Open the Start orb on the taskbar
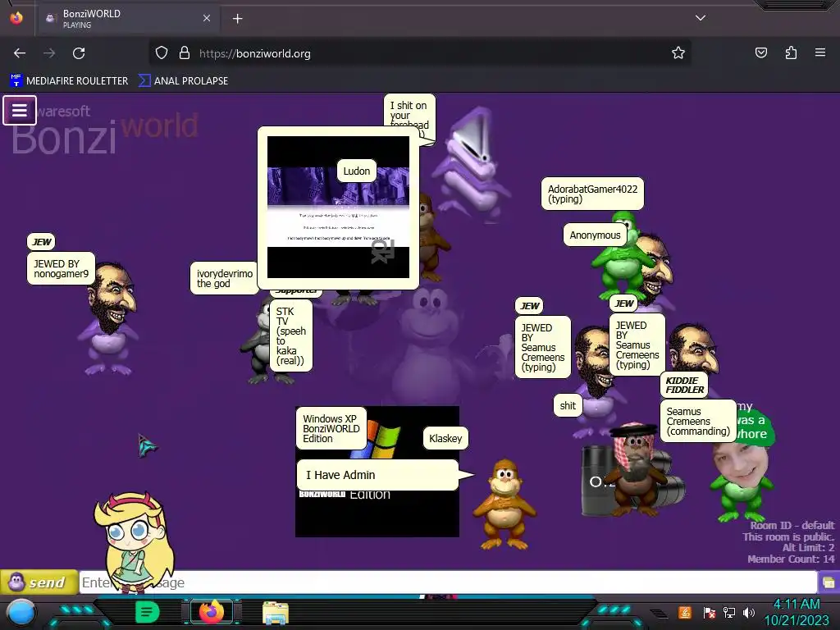The width and height of the screenshot is (840, 630). point(21,613)
